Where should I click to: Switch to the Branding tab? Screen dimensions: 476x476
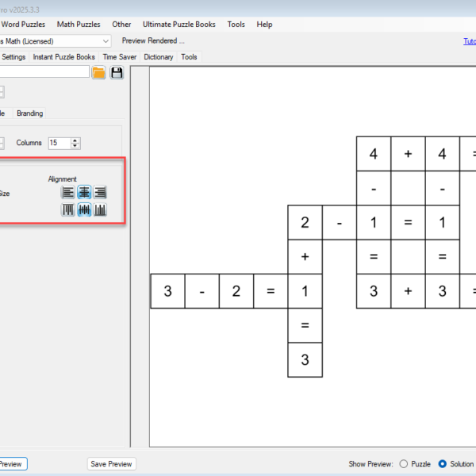(x=30, y=113)
